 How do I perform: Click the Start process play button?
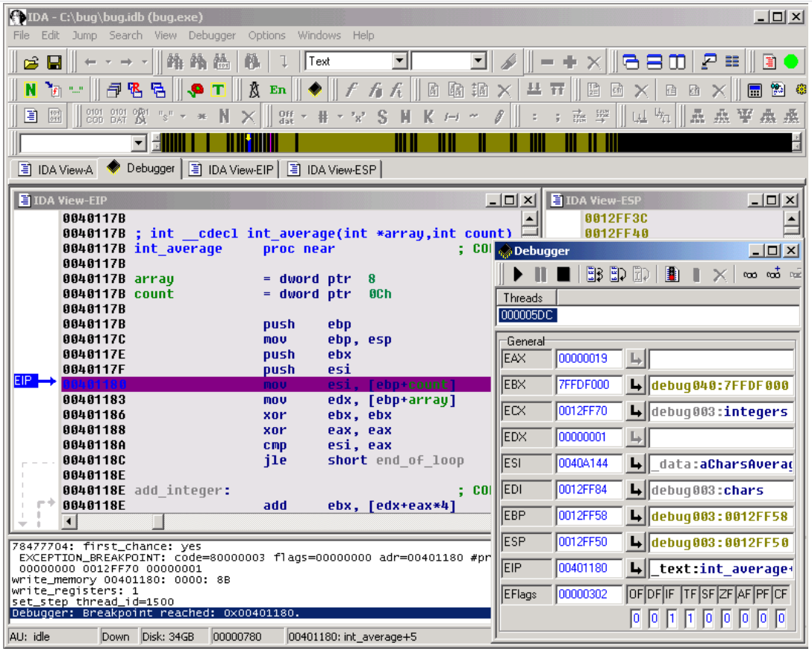click(517, 275)
